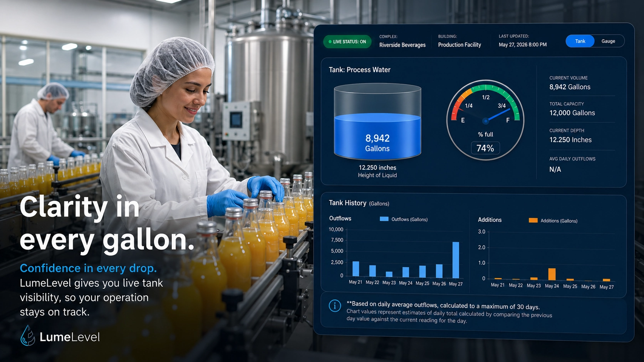Click the May 27 outflows bar
Image resolution: width=644 pixels, height=362 pixels.
(x=456, y=260)
